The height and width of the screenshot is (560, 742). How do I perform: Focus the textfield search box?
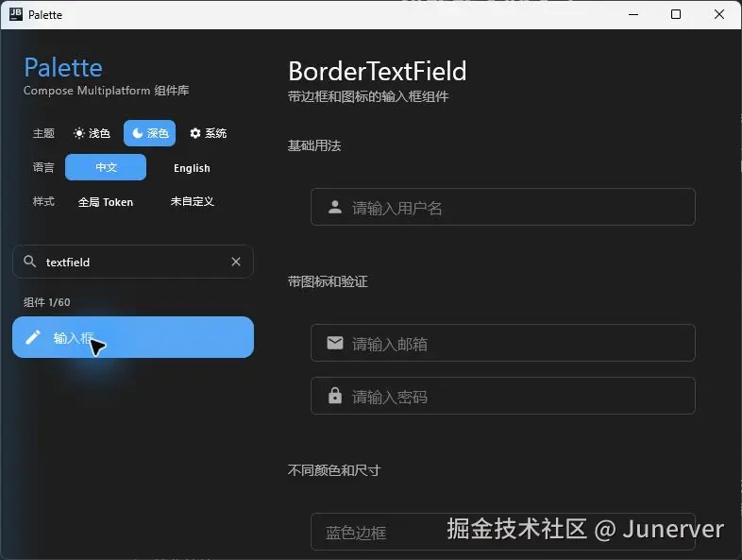pos(133,262)
